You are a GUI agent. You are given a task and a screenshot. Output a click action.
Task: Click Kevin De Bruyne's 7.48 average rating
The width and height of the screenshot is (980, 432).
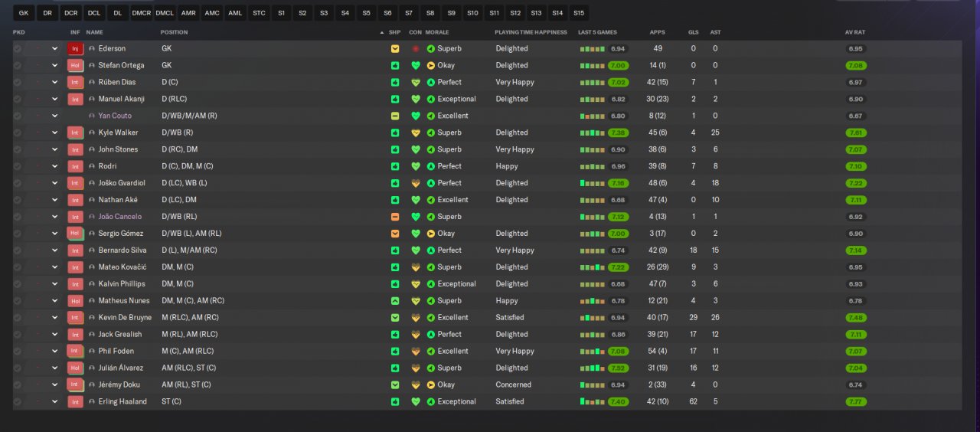pos(856,317)
